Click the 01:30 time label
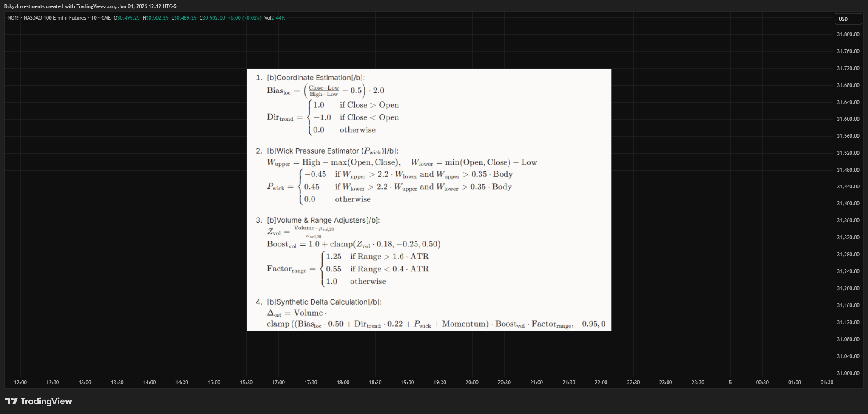Image resolution: width=868 pixels, height=414 pixels. 826,383
